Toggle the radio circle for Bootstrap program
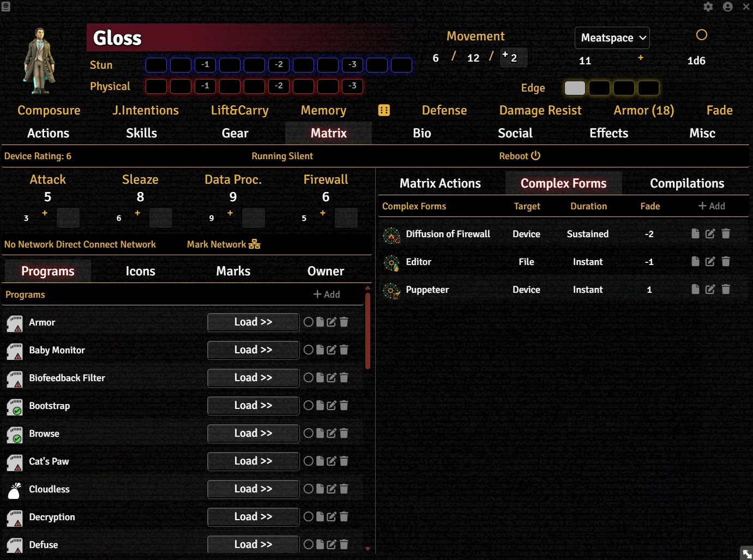This screenshot has width=753, height=560. (309, 406)
